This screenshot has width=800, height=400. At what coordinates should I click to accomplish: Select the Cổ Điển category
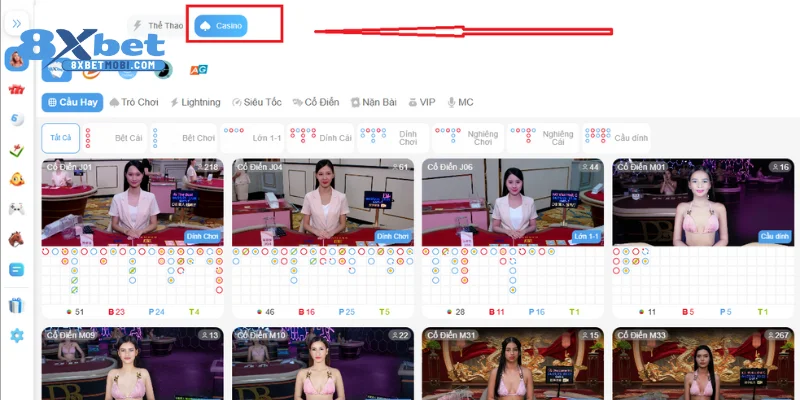[315, 102]
